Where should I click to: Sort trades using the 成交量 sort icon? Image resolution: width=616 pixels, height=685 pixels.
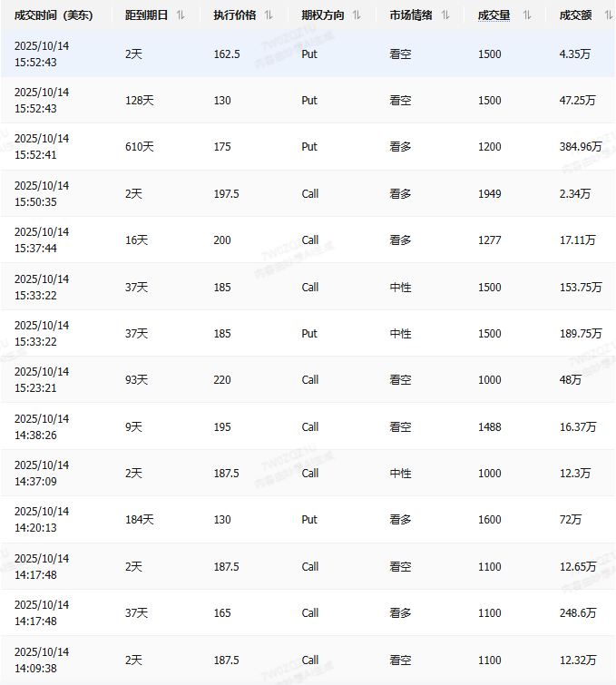[x=527, y=15]
